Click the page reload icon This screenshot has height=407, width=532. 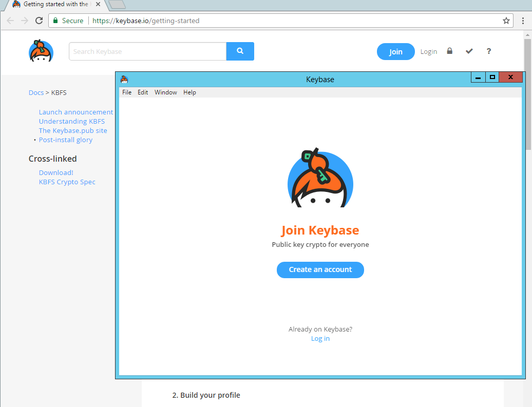pyautogui.click(x=39, y=21)
